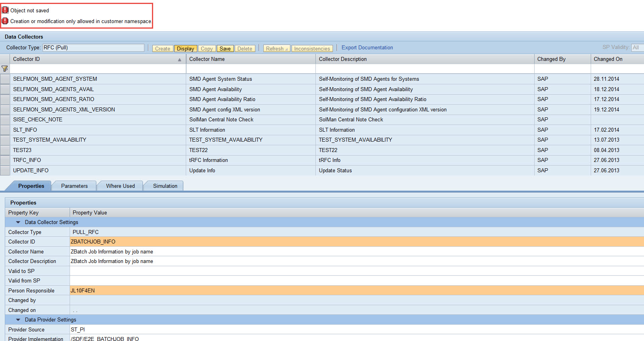Select row selector for SLT_INFO
Viewport: 644px width, 341px height.
[x=5, y=130]
